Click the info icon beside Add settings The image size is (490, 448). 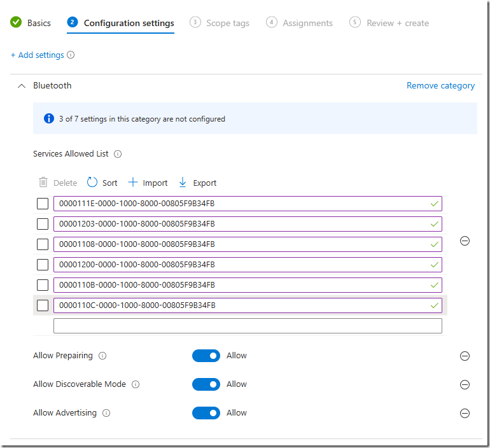click(x=71, y=55)
